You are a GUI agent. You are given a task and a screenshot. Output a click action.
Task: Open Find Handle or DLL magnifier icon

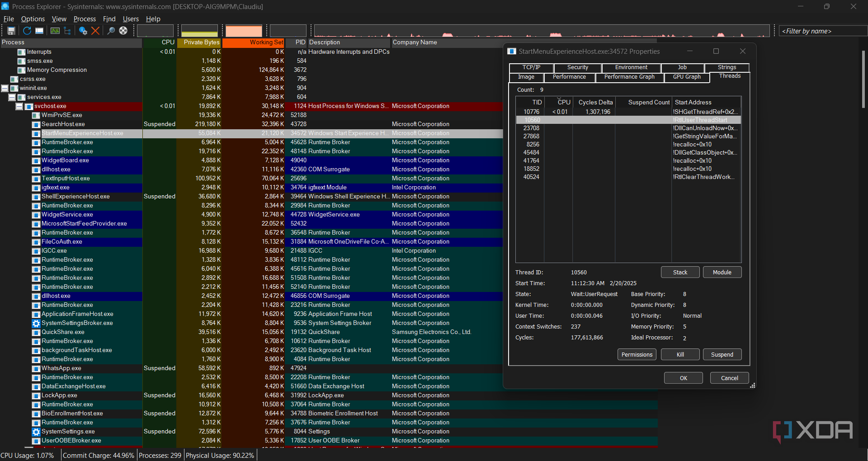pos(111,30)
